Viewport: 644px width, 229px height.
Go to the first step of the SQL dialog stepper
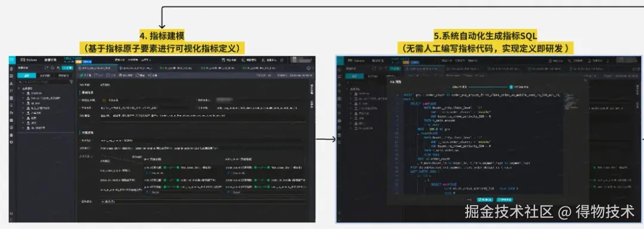460,87
